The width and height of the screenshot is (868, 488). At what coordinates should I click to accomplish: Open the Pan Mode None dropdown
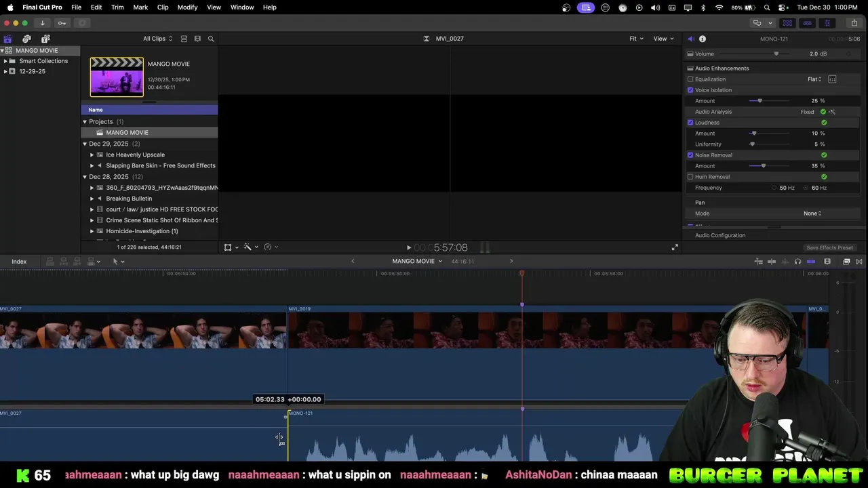pyautogui.click(x=812, y=213)
